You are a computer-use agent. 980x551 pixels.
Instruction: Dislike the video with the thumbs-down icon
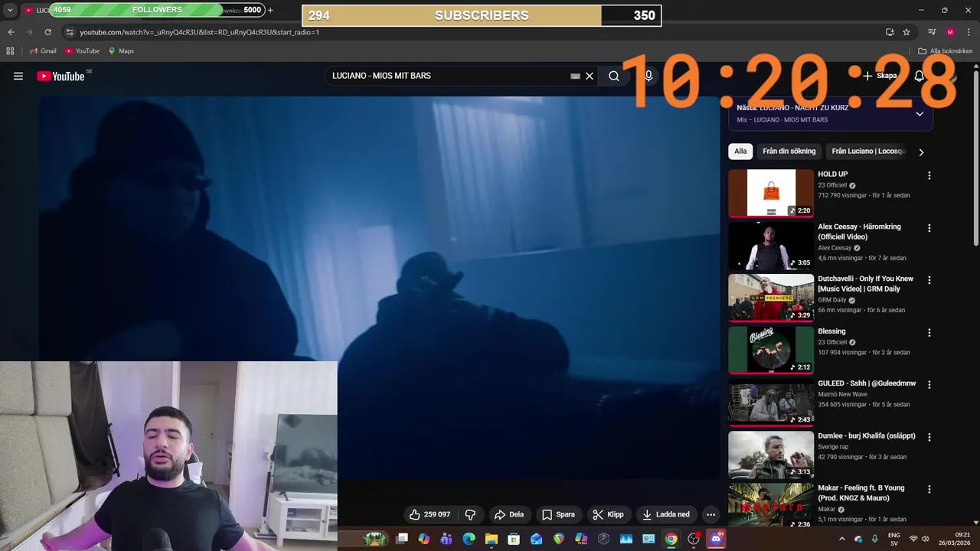coord(471,514)
